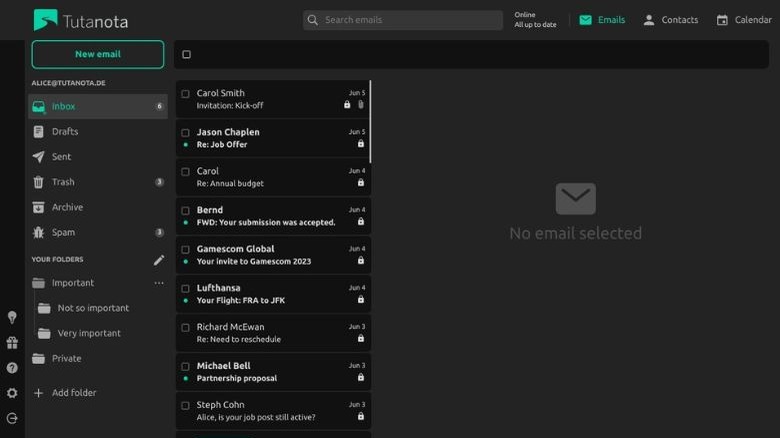The height and width of the screenshot is (438, 780).
Task: Open the gift icon in left rail
Action: [x=12, y=342]
